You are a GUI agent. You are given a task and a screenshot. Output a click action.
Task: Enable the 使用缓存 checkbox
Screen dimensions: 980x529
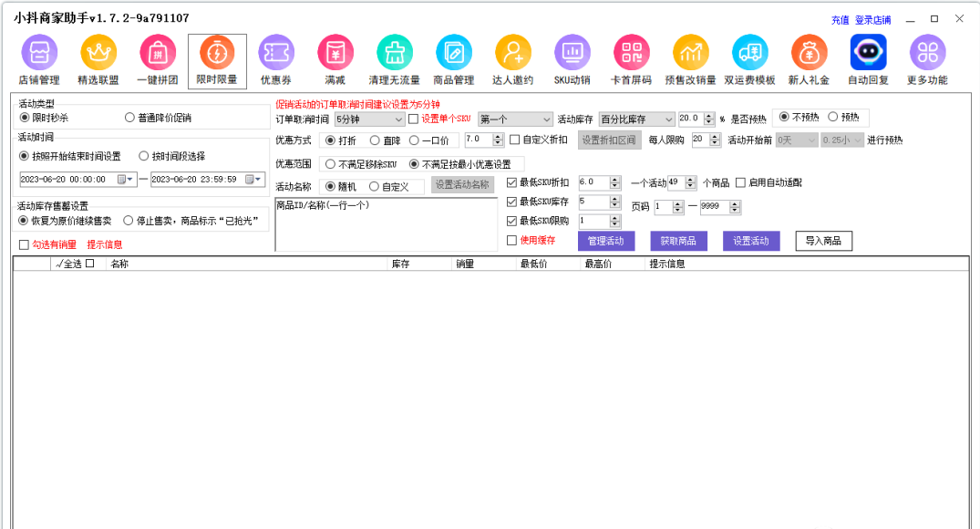(x=511, y=240)
